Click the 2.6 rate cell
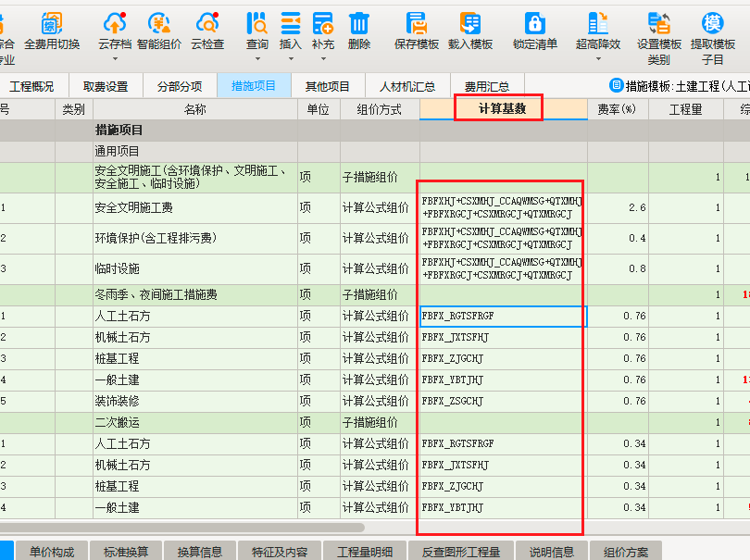Image resolution: width=750 pixels, height=560 pixels. click(618, 207)
